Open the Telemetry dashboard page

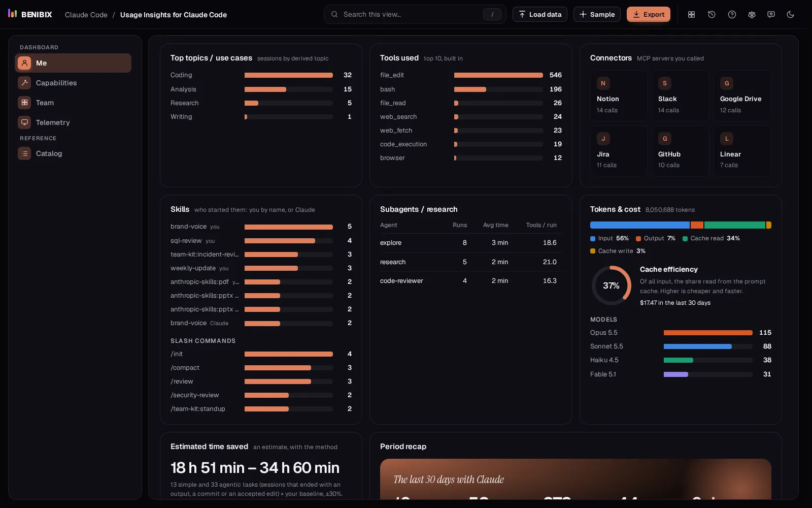[73, 122]
